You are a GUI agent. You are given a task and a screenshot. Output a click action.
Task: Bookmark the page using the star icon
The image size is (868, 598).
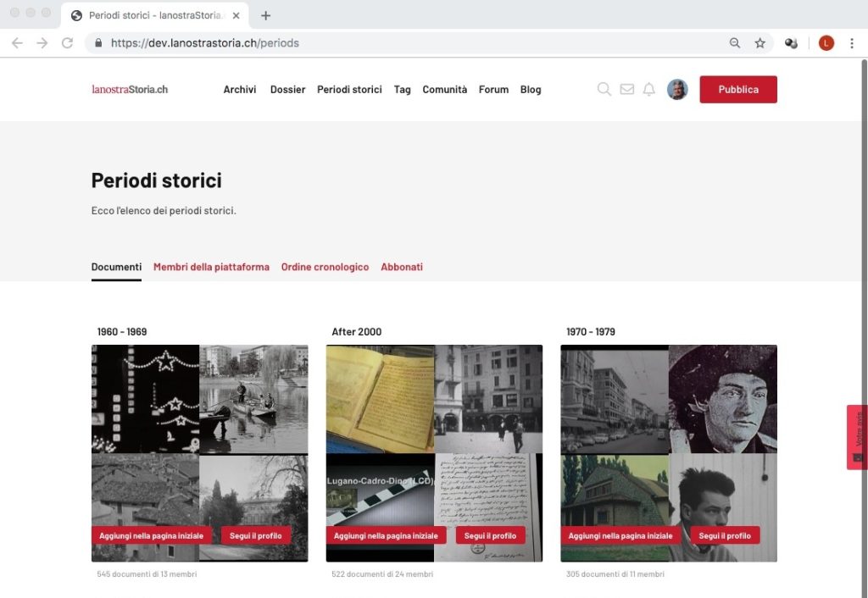tap(760, 42)
